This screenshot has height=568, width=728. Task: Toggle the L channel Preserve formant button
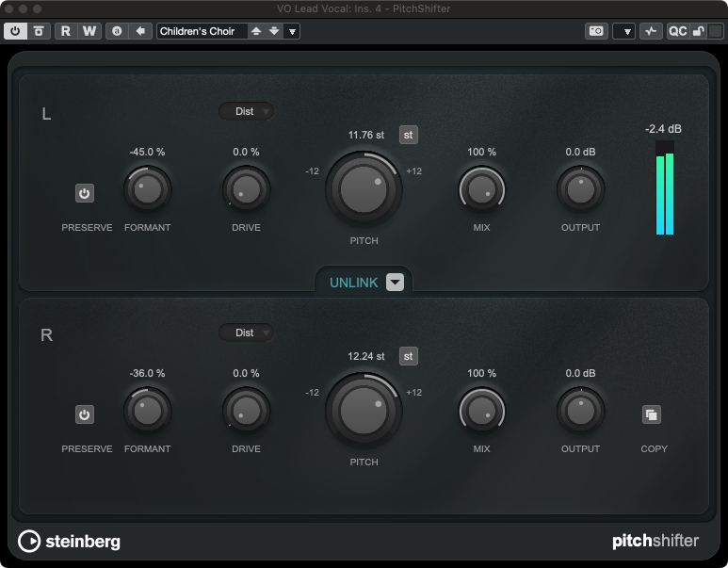(85, 193)
